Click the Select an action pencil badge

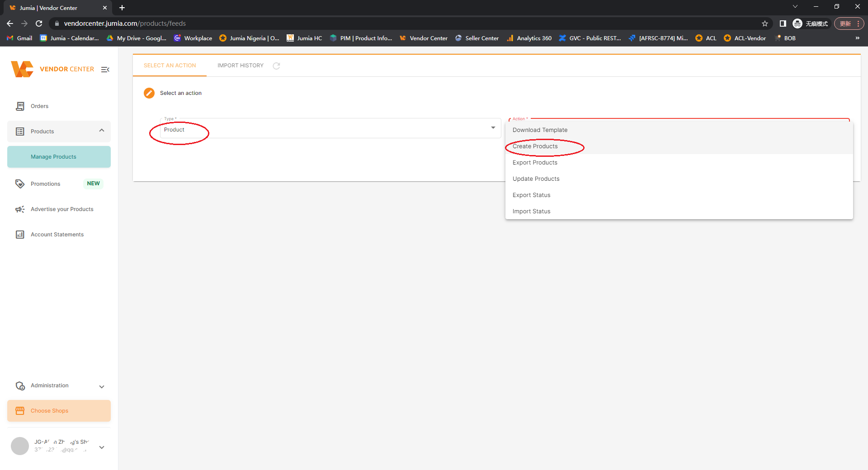click(x=149, y=93)
